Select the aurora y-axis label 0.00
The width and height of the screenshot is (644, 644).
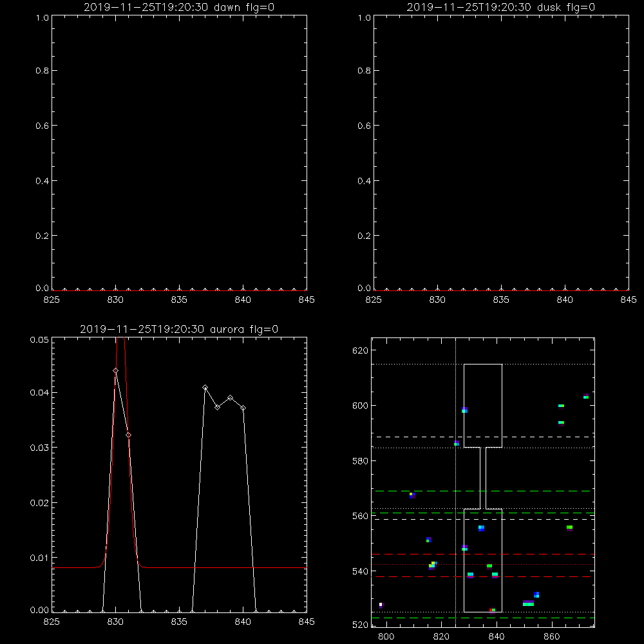[39, 611]
